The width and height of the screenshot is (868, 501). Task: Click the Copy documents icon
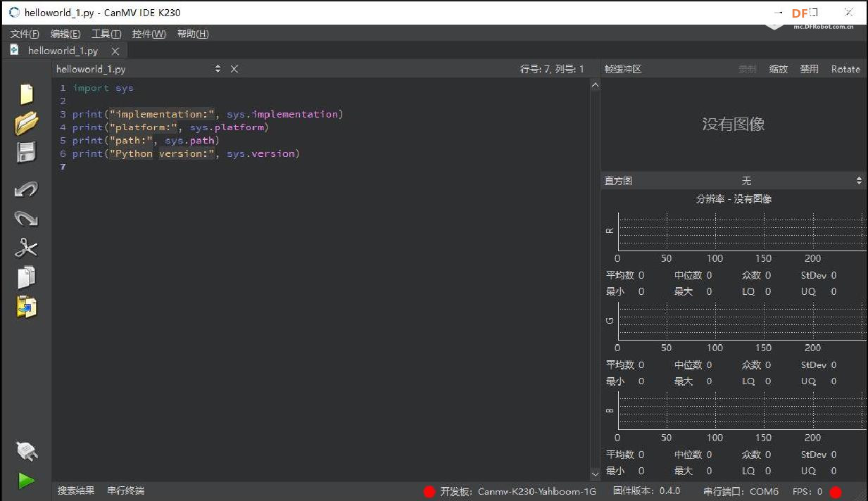point(26,277)
